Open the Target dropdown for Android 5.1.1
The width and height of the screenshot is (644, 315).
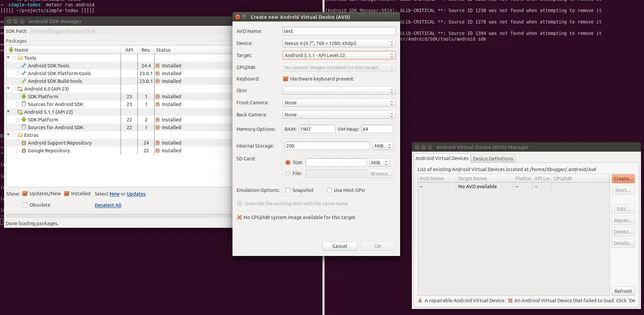(339, 55)
